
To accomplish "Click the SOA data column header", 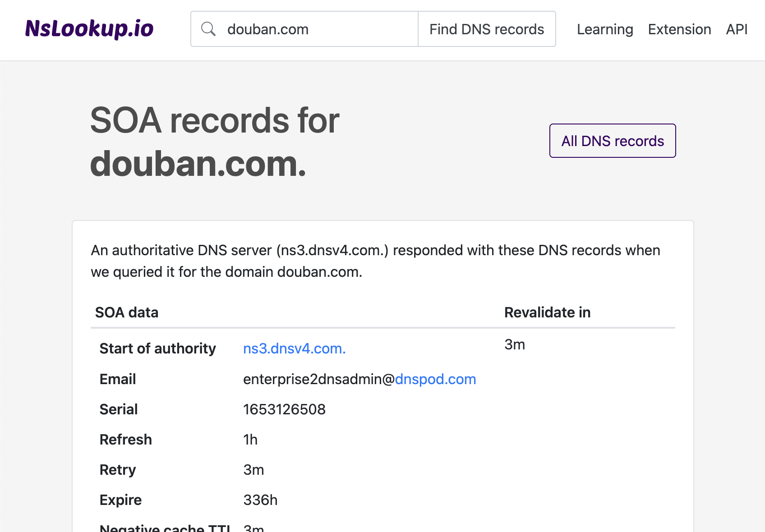I will [127, 312].
